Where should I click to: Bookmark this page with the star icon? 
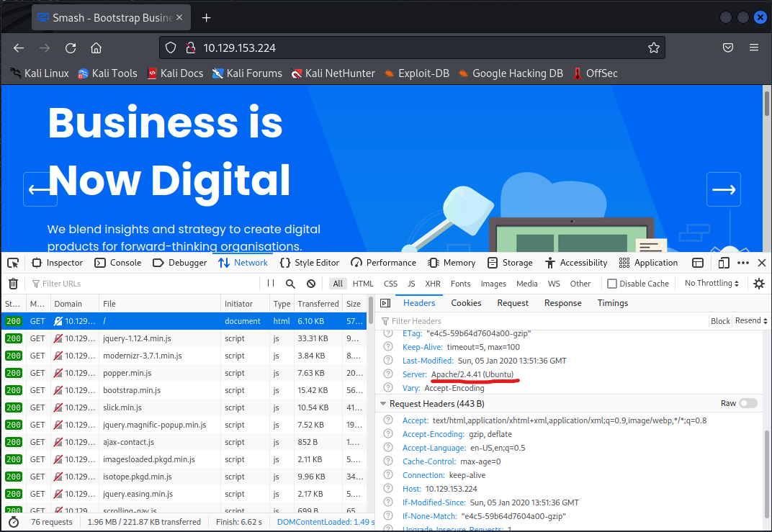point(653,48)
